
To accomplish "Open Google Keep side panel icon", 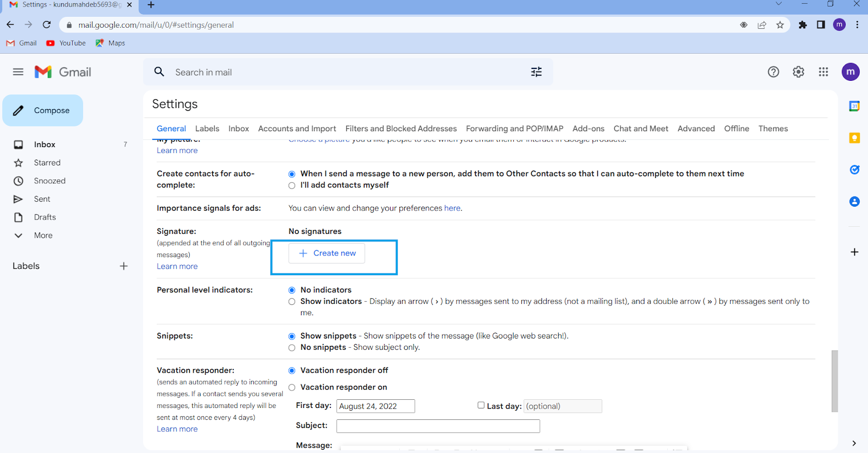I will 854,138.
